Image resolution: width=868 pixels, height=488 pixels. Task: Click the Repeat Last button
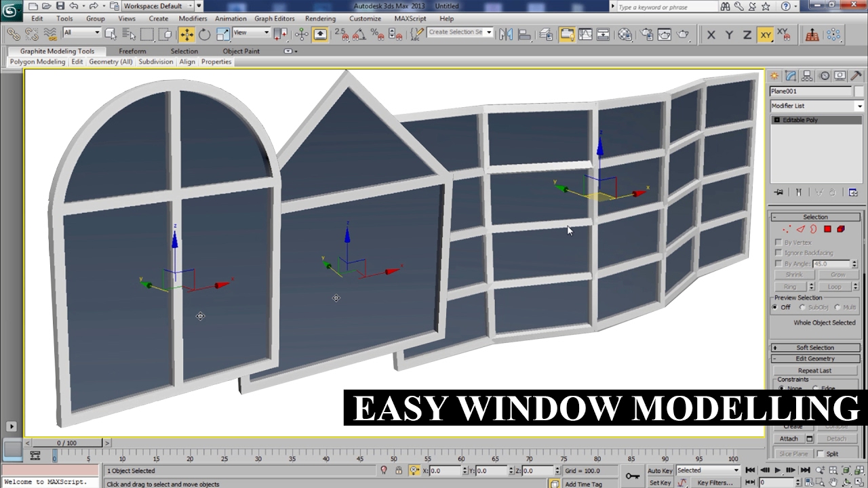pyautogui.click(x=814, y=371)
